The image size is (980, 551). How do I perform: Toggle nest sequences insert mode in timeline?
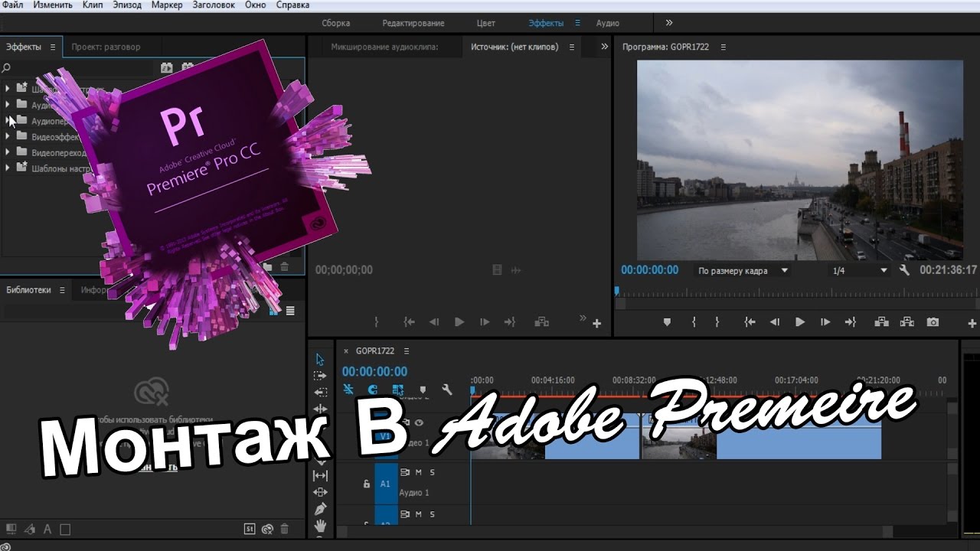[348, 390]
